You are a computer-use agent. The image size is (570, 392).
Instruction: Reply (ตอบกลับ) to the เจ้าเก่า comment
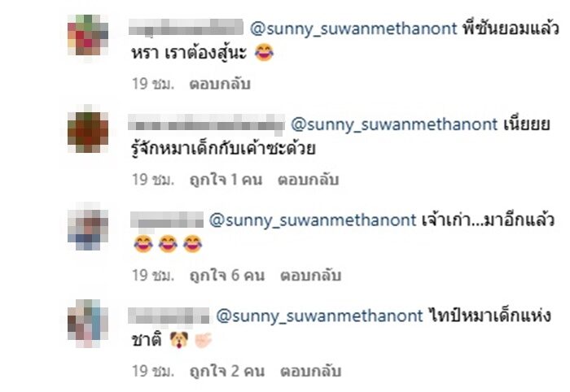click(x=310, y=276)
